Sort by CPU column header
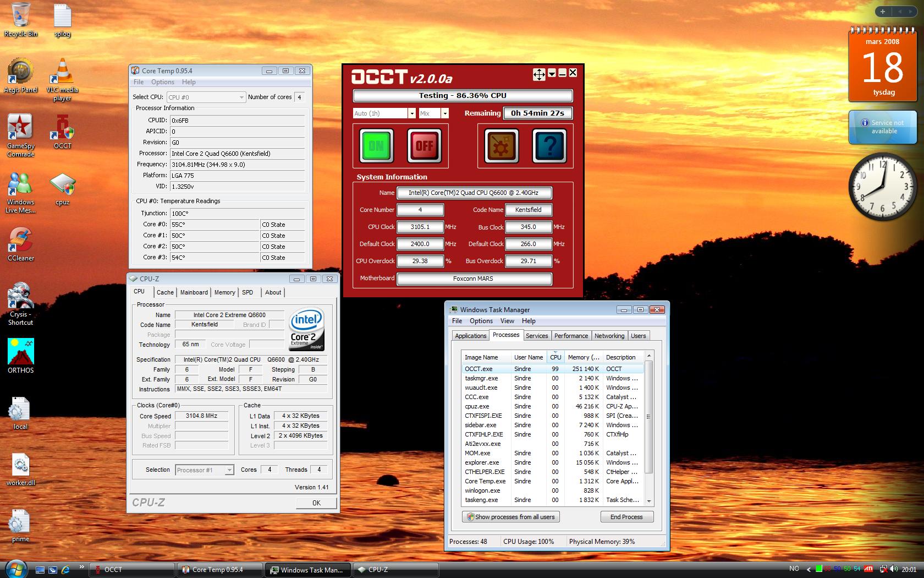 [x=555, y=357]
